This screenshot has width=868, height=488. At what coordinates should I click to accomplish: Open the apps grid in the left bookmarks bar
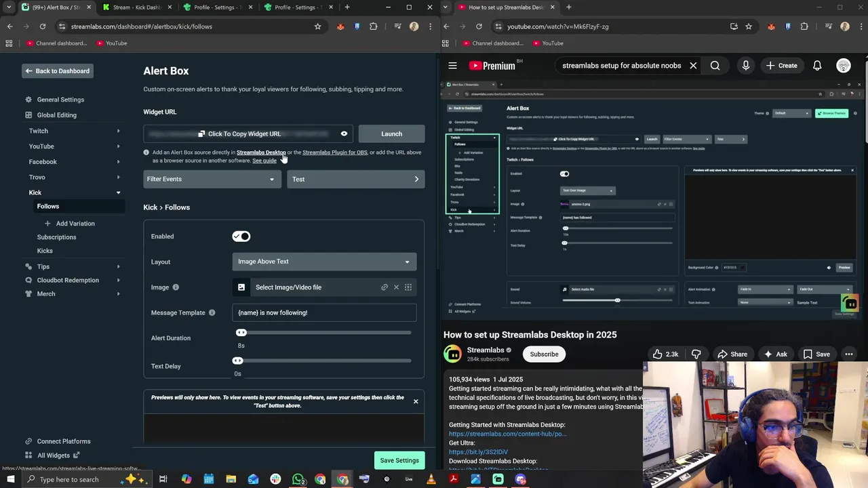pyautogui.click(x=9, y=43)
